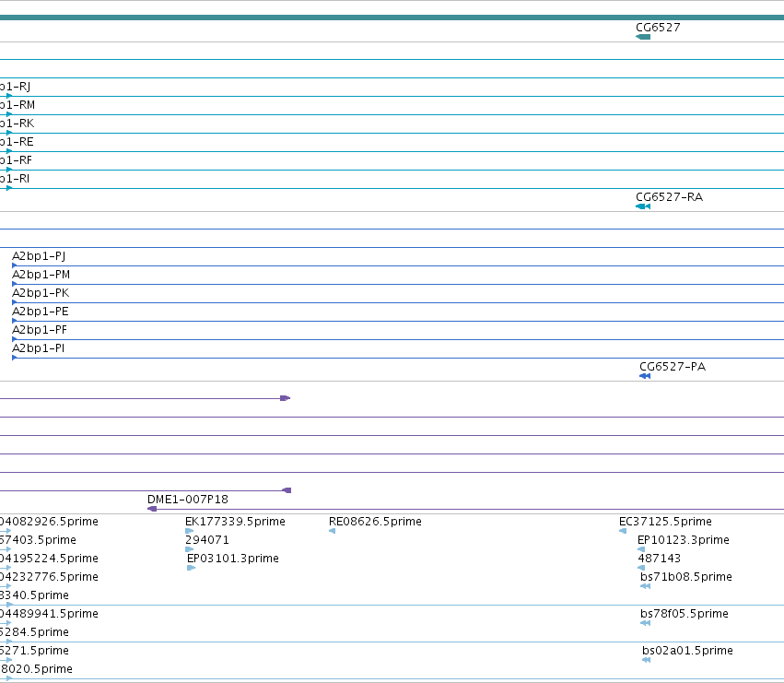Viewport: 784px width, 683px height.
Task: Click the bs78f05.5prime arrow glyph
Action: (x=646, y=623)
